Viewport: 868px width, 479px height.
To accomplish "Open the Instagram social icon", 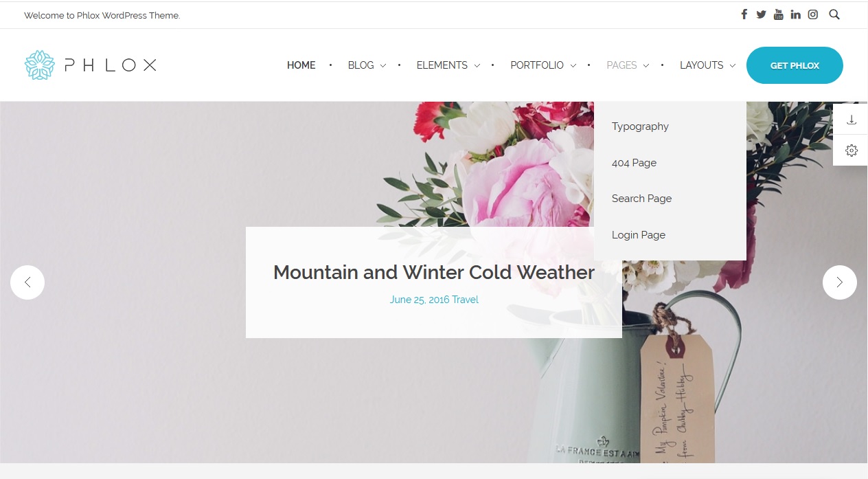I will [812, 14].
